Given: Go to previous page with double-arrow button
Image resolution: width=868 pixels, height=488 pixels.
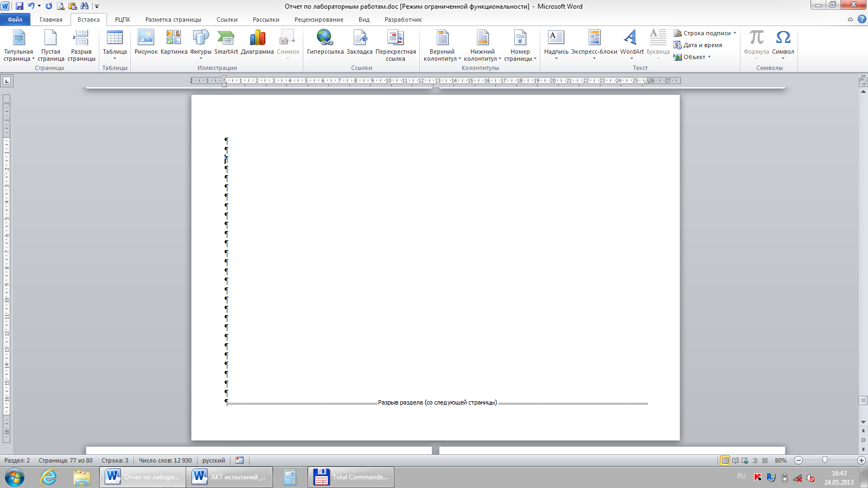Looking at the screenshot, I should tap(863, 431).
